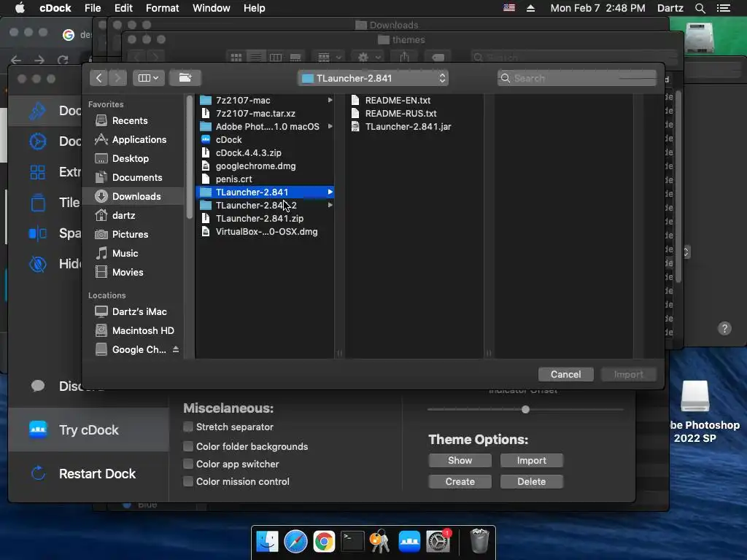Image resolution: width=747 pixels, height=560 pixels.
Task: Go forward in the file dialog
Action: (x=117, y=77)
